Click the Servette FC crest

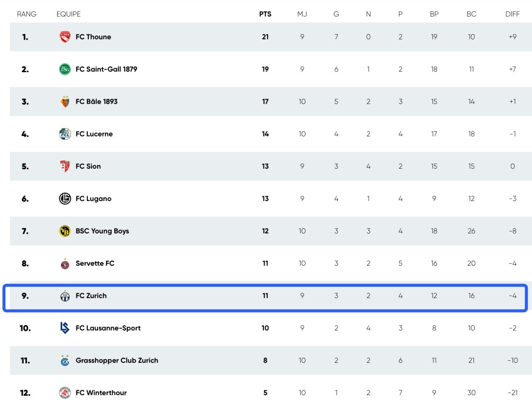[x=64, y=264]
